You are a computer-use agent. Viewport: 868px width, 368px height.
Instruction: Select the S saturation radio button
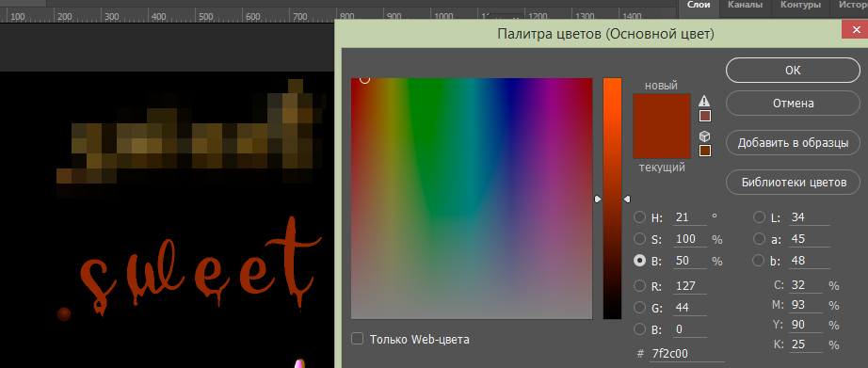tap(640, 239)
